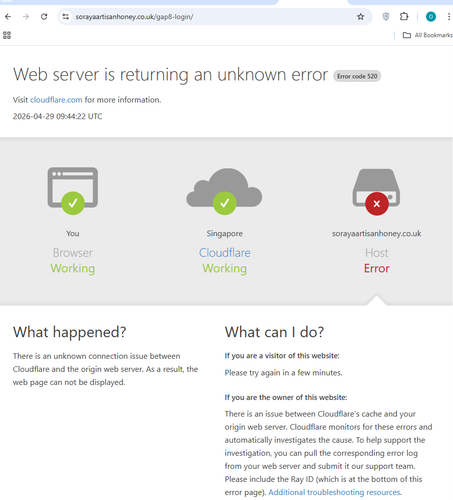The width and height of the screenshot is (453, 500).
Task: Click the grey 'Browser' label
Action: [73, 253]
